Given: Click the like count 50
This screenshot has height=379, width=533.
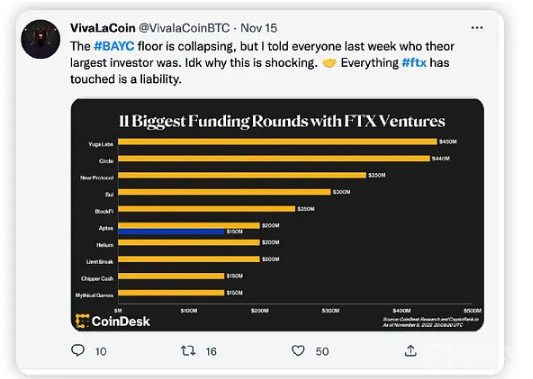Looking at the screenshot, I should click(x=322, y=351).
